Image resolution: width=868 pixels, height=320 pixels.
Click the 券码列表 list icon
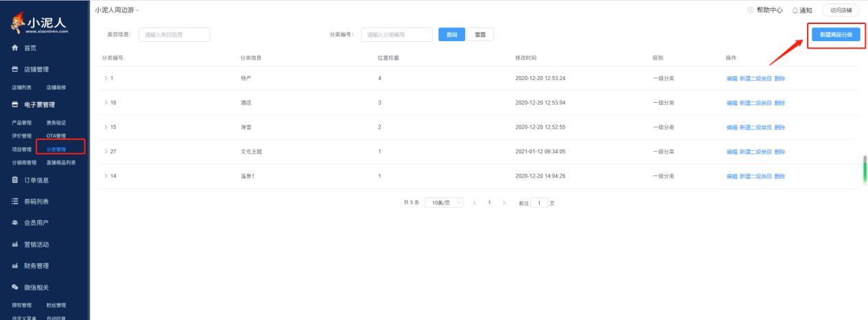(15, 201)
